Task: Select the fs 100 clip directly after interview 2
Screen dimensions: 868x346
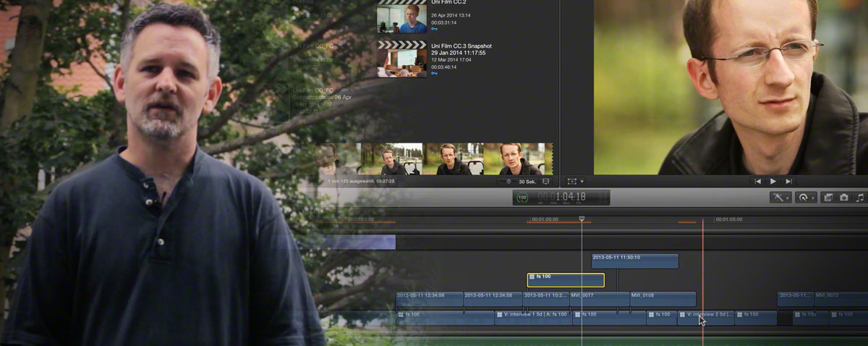Action: click(x=756, y=318)
